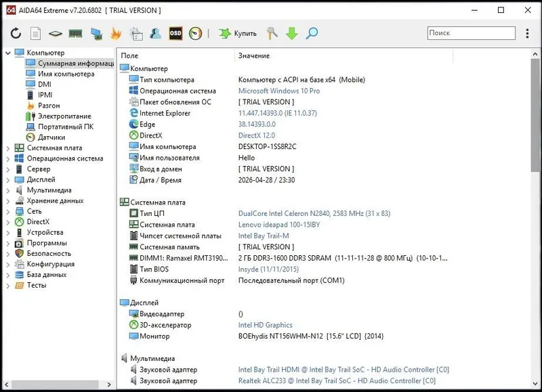Image resolution: width=542 pixels, height=392 pixels.
Task: Open the network computers toolbar icon
Action: [x=96, y=33]
